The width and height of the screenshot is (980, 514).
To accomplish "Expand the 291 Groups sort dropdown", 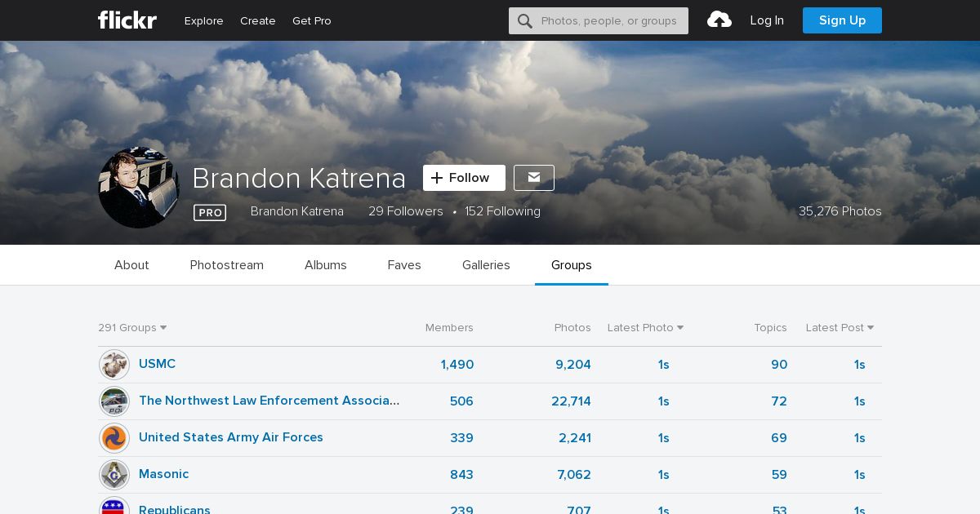I will tap(132, 328).
